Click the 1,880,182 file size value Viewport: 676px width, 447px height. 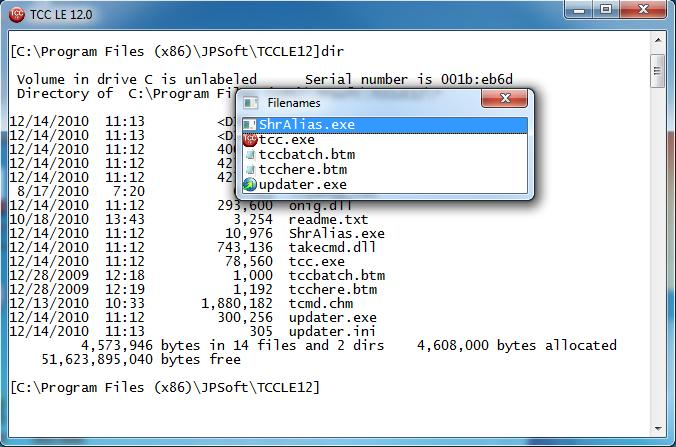pyautogui.click(x=237, y=303)
